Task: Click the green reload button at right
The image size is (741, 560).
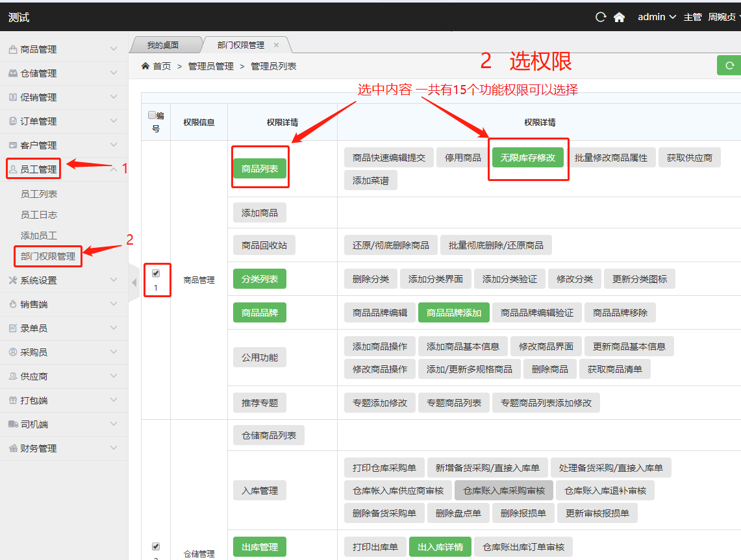Action: tap(729, 66)
